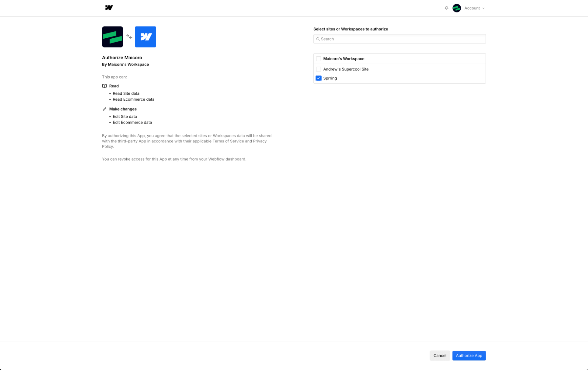The width and height of the screenshot is (588, 370).
Task: Cancel the authorization
Action: click(440, 356)
